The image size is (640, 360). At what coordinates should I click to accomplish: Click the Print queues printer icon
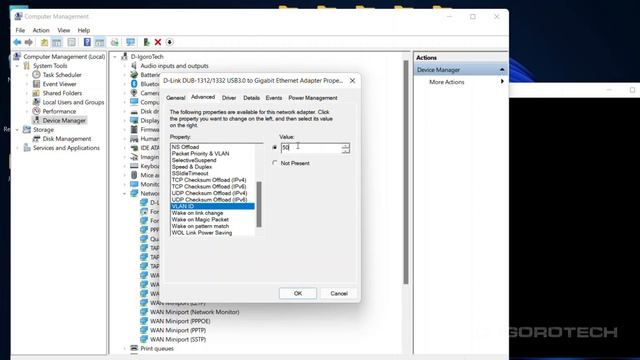click(134, 348)
